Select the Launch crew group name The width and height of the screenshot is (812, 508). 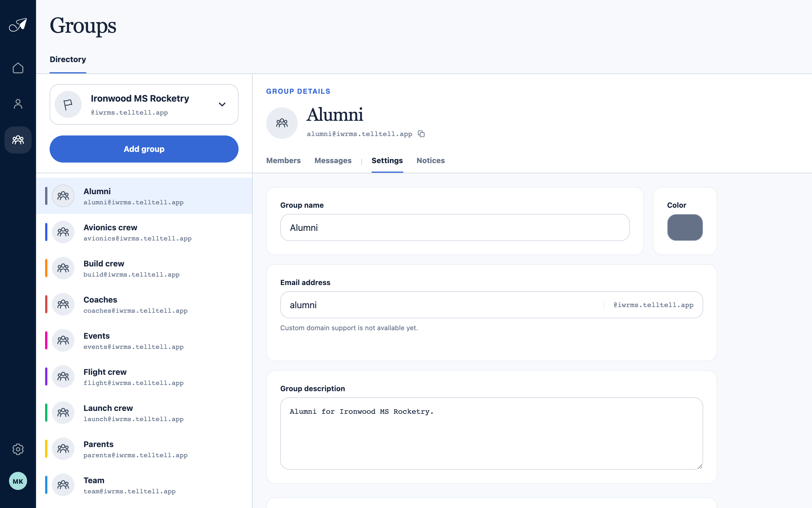point(108,408)
